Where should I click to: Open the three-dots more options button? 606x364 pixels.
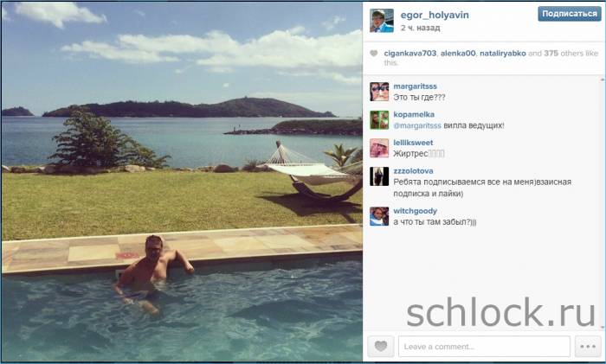click(x=588, y=346)
